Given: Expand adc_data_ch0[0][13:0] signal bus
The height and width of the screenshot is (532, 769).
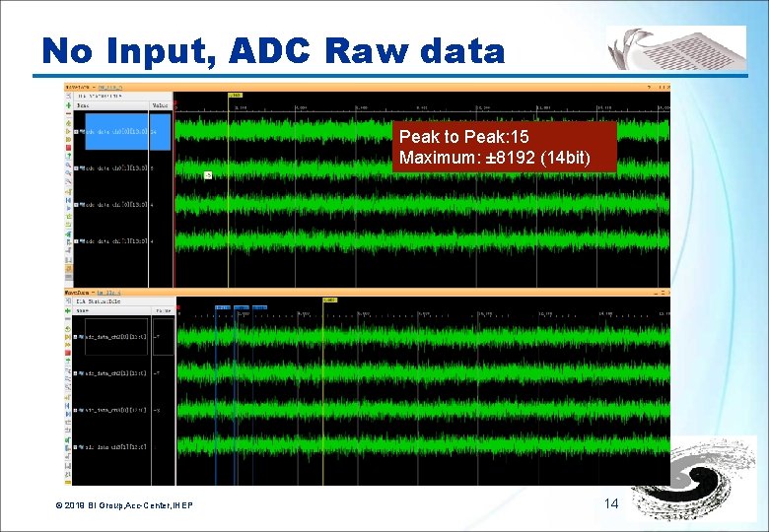Looking at the screenshot, I should point(76,132).
